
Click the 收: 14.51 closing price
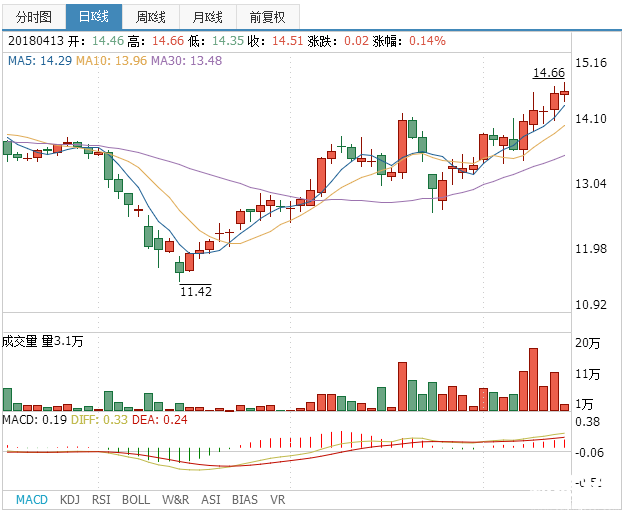[275, 41]
